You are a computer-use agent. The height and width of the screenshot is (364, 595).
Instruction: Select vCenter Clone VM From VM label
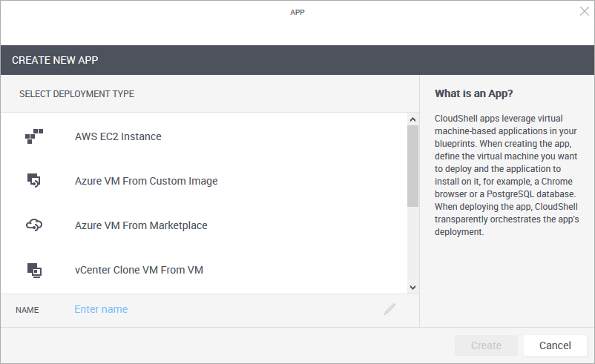[139, 270]
